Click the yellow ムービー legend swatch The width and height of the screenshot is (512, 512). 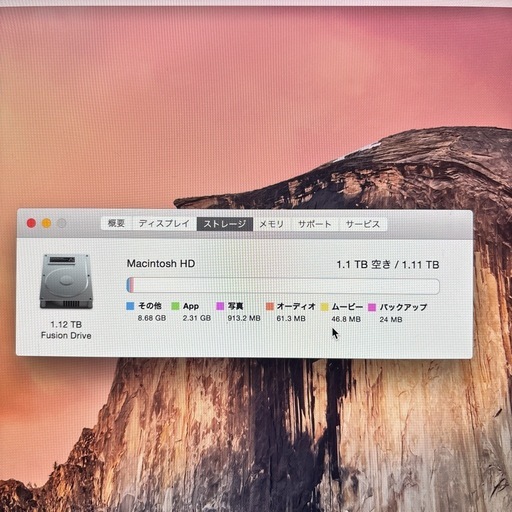click(x=324, y=307)
